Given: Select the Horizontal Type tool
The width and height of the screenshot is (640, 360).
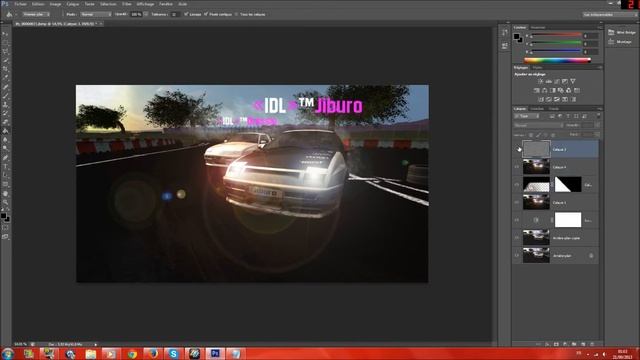Looking at the screenshot, I should click(5, 167).
